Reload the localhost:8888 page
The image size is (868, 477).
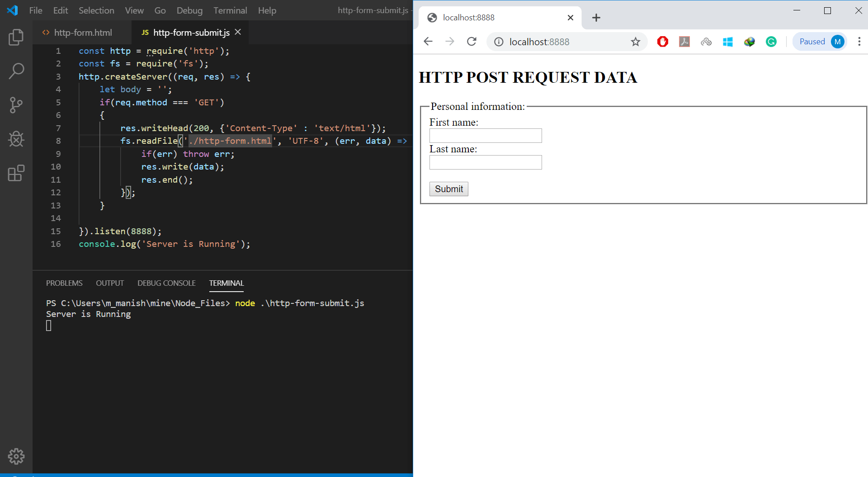click(x=472, y=41)
